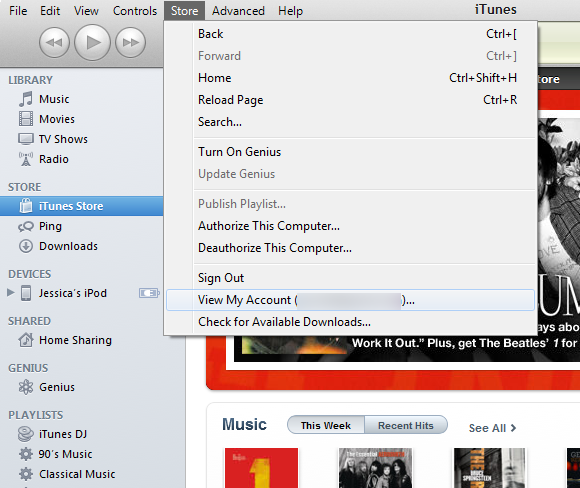Screen dimensions: 580x488
Task: Open the Advanced menu in menu bar
Action: point(238,11)
